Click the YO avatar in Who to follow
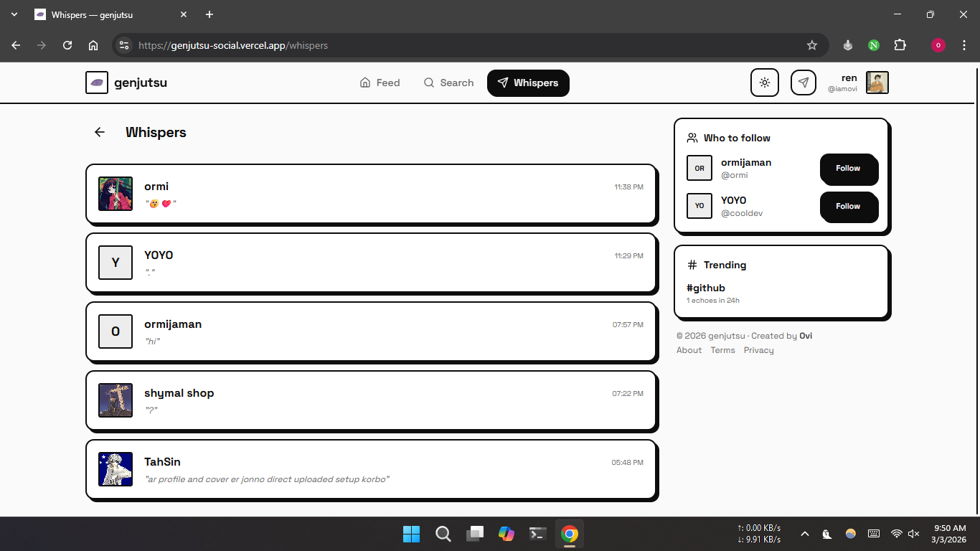The height and width of the screenshot is (551, 980). [699, 206]
